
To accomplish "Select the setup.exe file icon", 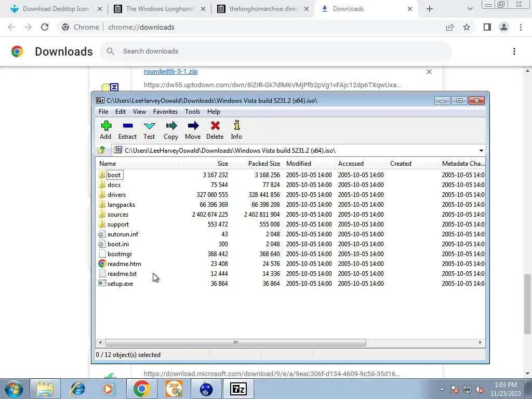I will point(102,283).
